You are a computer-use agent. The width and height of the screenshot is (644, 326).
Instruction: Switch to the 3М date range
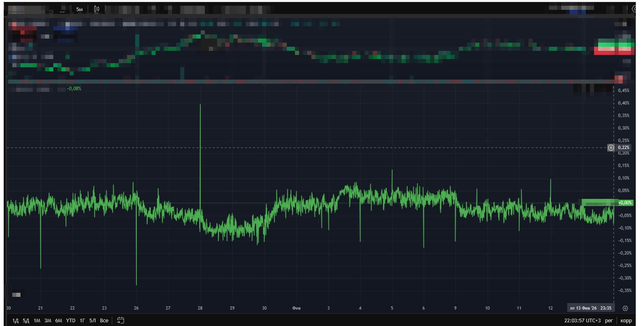click(48, 321)
